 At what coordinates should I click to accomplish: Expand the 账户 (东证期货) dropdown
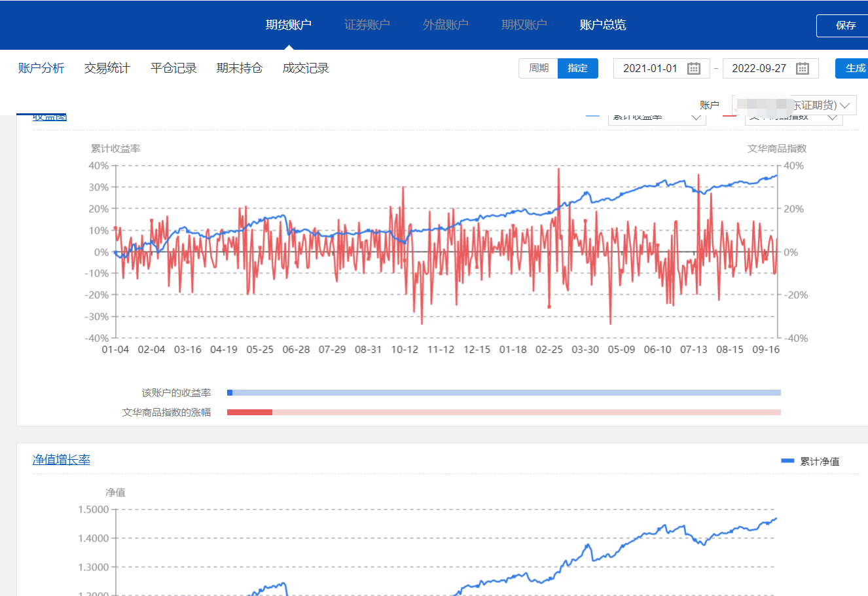click(x=795, y=105)
